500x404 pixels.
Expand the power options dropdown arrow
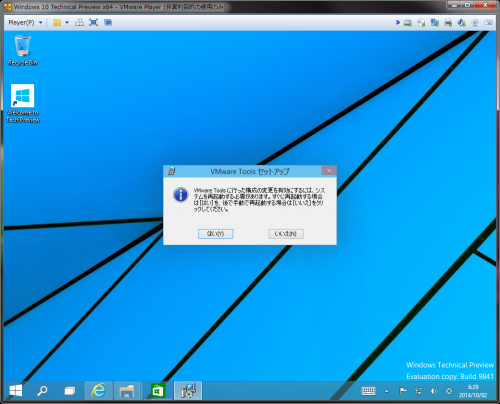(x=67, y=23)
